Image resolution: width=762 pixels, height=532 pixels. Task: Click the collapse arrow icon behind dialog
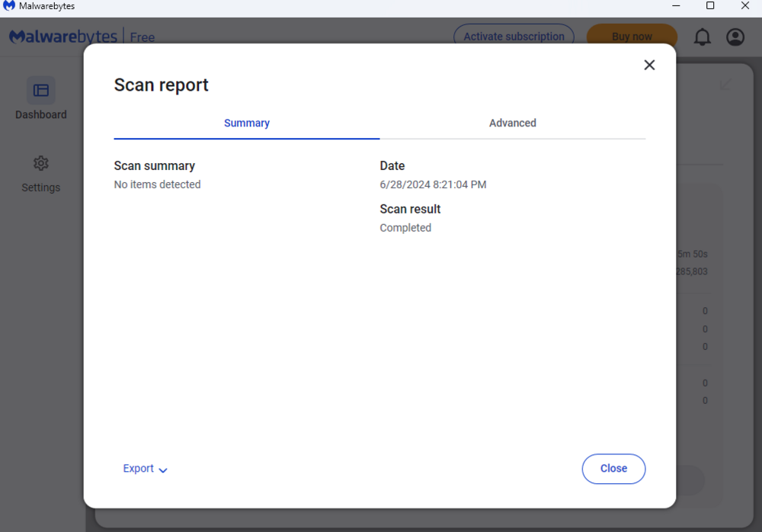pyautogui.click(x=725, y=85)
